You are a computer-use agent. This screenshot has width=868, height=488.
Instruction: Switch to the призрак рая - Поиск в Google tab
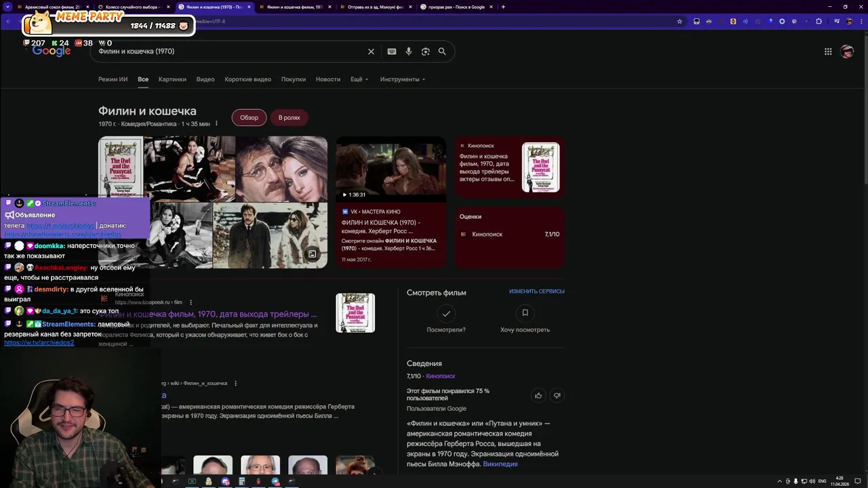click(456, 7)
